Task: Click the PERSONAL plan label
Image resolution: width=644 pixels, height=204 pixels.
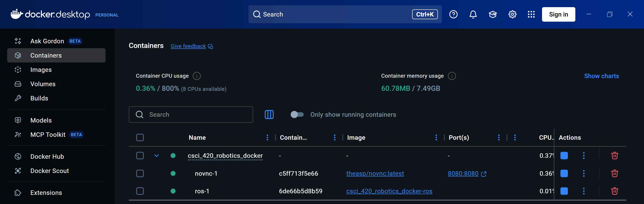Action: (x=107, y=15)
